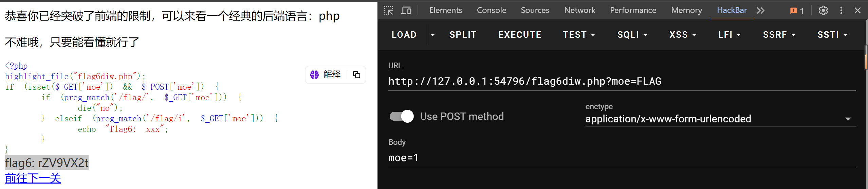
Task: Click the HackBar panel scrollbar
Action: pos(866,57)
